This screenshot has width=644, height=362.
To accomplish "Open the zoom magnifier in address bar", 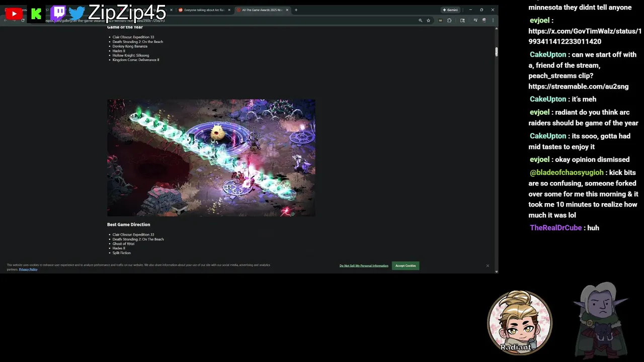I will point(420,21).
